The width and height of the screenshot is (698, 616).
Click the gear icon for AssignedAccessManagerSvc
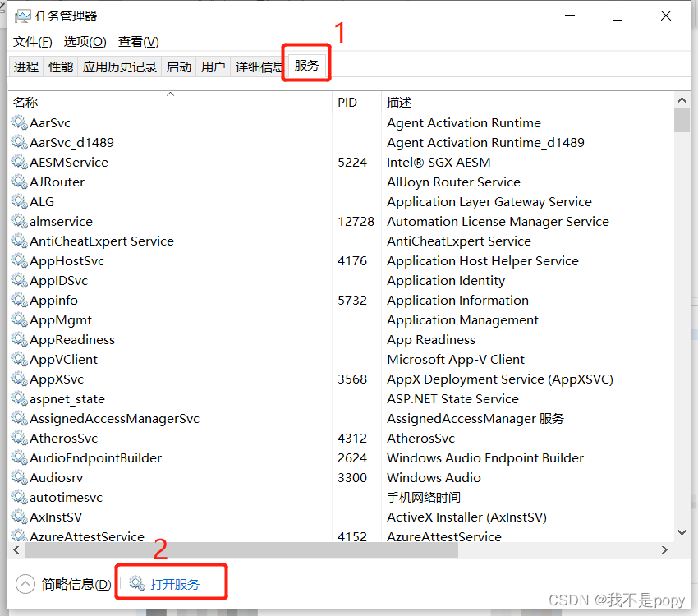click(20, 418)
